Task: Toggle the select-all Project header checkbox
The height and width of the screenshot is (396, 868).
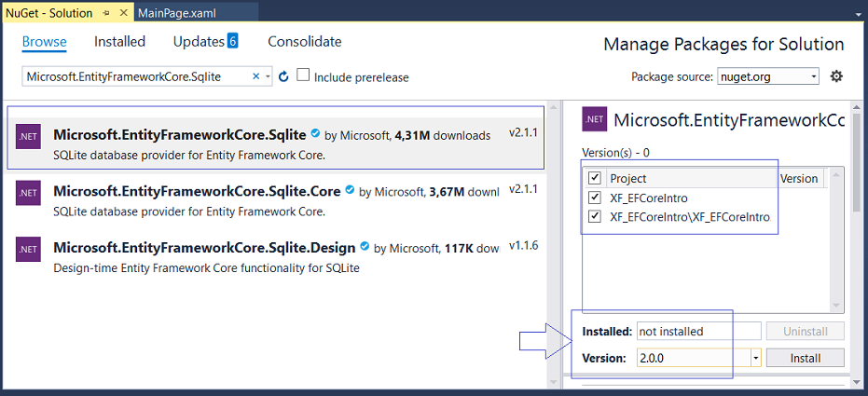Action: (595, 178)
